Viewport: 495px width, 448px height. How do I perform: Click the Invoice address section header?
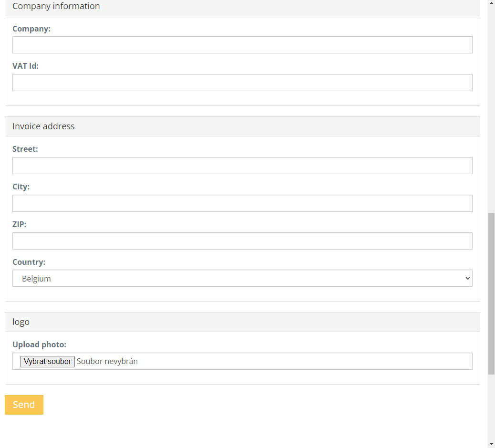[43, 126]
